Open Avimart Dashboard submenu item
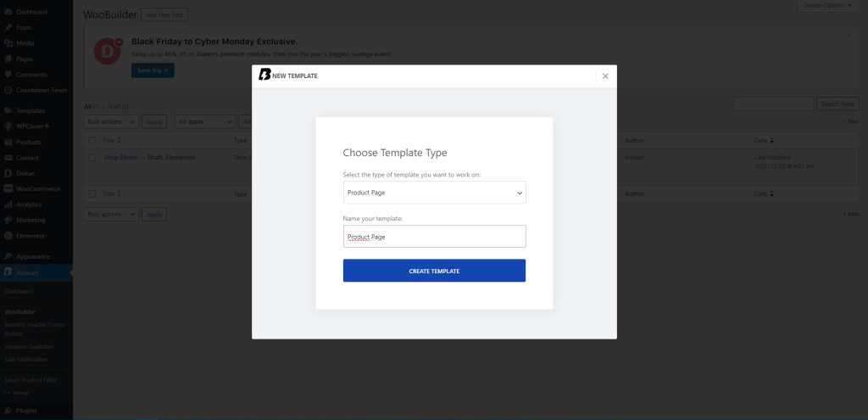Screen dimensions: 868x420 click(19, 291)
